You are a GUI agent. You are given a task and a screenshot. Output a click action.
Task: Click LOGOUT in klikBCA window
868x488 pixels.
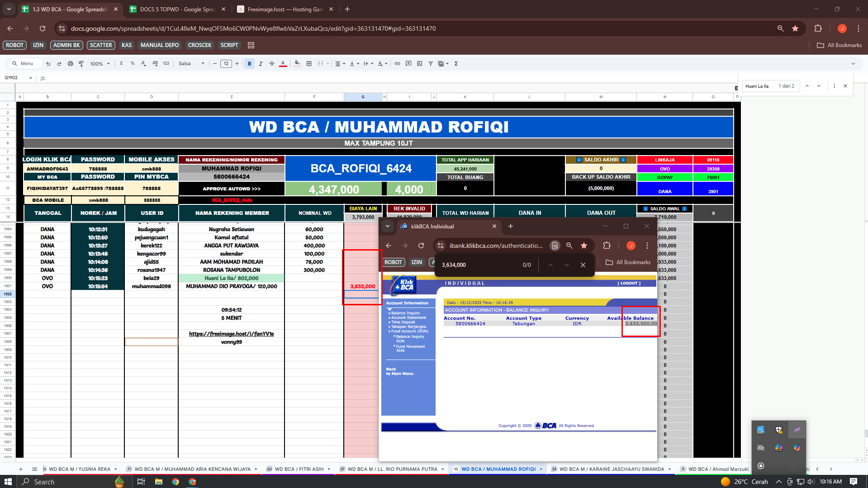tap(629, 283)
